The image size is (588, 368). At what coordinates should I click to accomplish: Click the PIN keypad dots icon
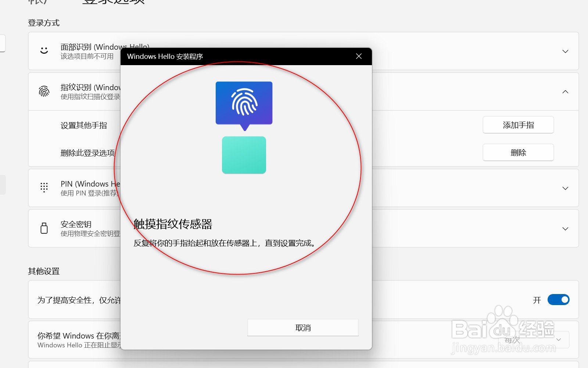click(44, 188)
